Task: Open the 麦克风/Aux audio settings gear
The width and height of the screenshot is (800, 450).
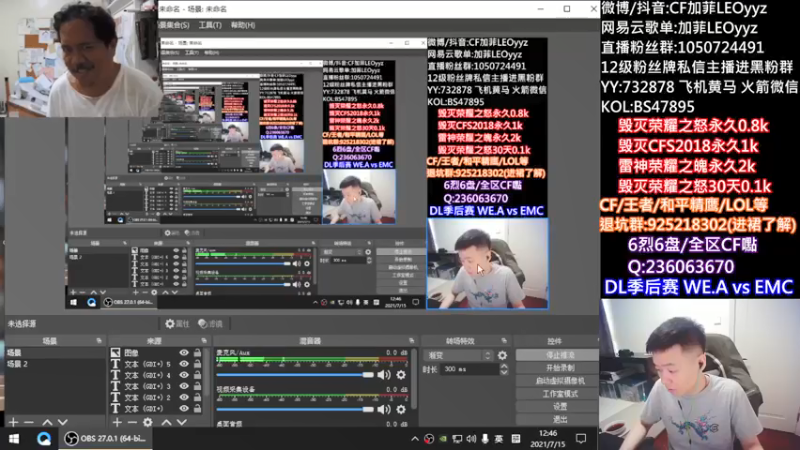Action: point(401,375)
